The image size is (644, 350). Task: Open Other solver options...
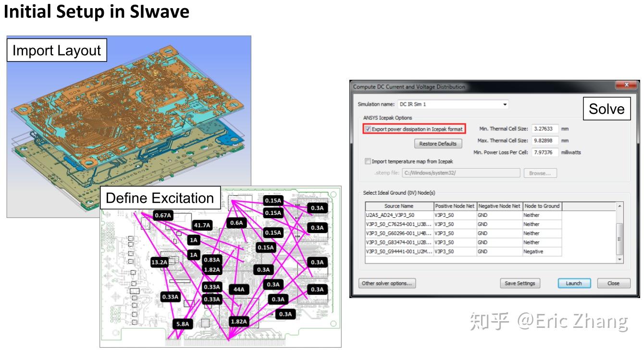(x=387, y=283)
